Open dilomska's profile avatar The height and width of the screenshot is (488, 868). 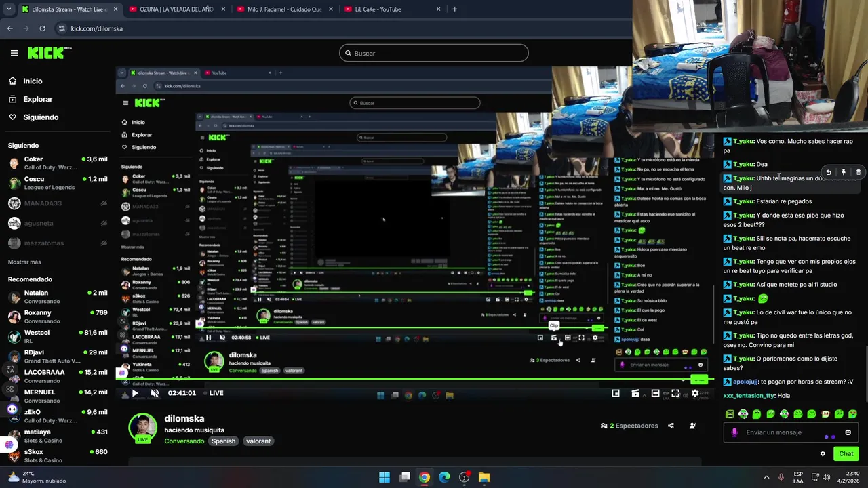click(x=142, y=428)
